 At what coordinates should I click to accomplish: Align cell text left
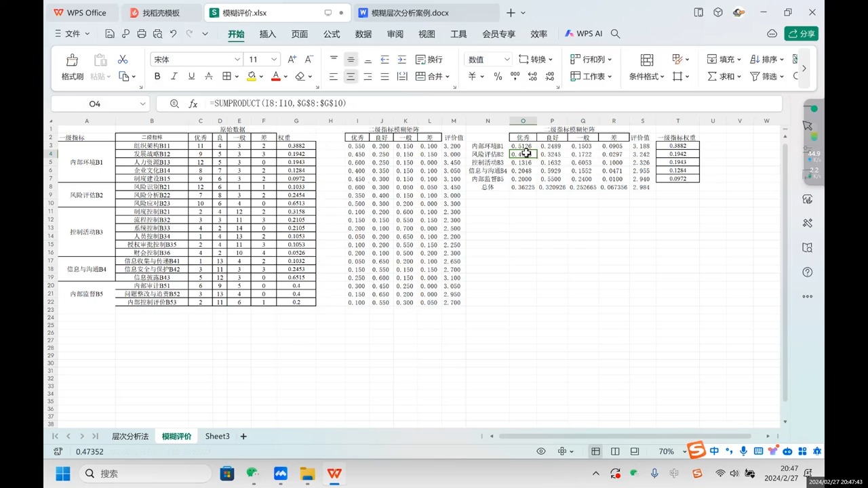click(x=334, y=77)
